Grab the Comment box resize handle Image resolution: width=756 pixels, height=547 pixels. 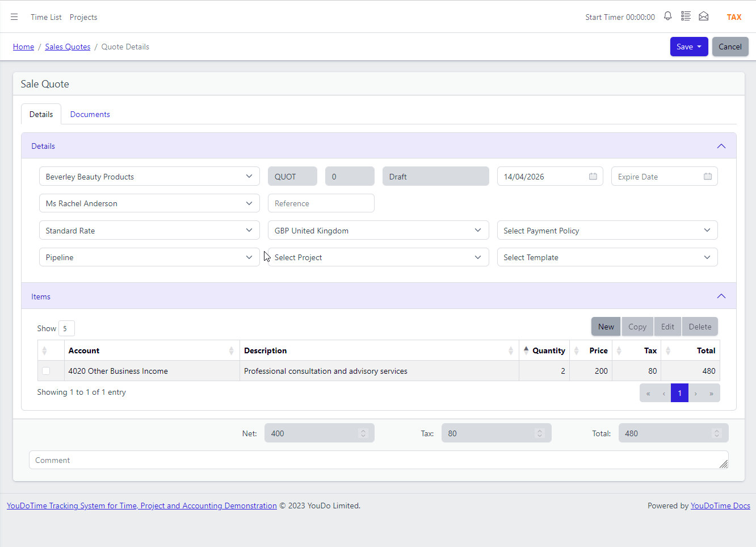(724, 464)
